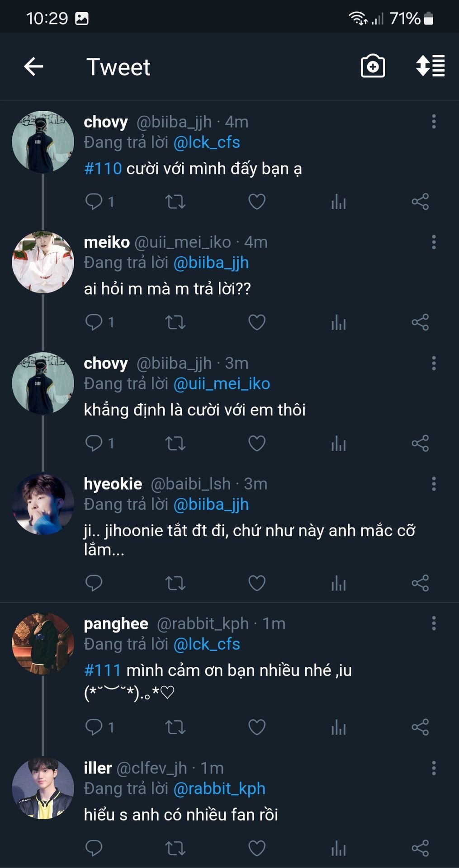Screen dimensions: 459x868
Task: Open hyeokie's profile picture
Action: tap(43, 504)
